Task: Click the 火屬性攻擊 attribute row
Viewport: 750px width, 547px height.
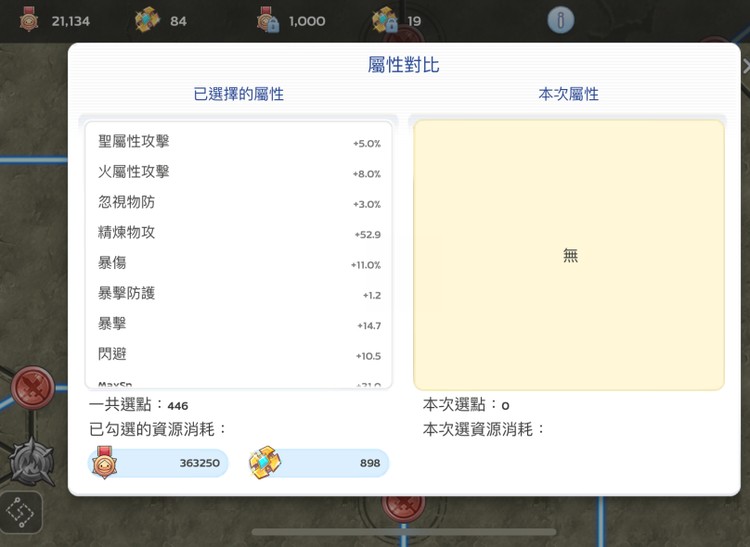Action: [x=239, y=172]
